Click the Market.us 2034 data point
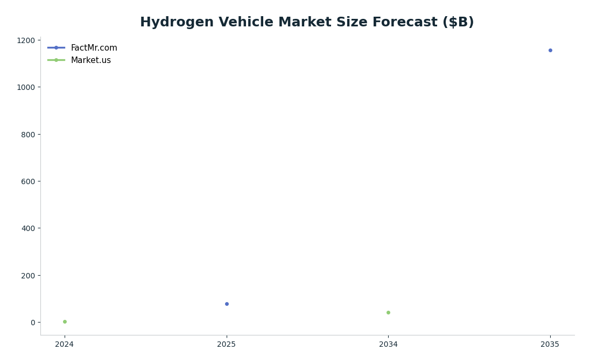The height and width of the screenshot is (364, 590). point(388,313)
